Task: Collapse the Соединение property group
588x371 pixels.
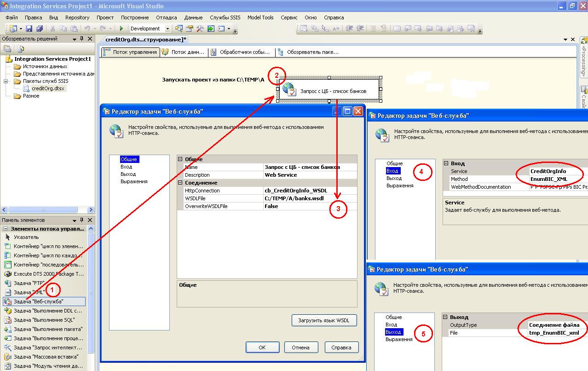Action: [180, 183]
